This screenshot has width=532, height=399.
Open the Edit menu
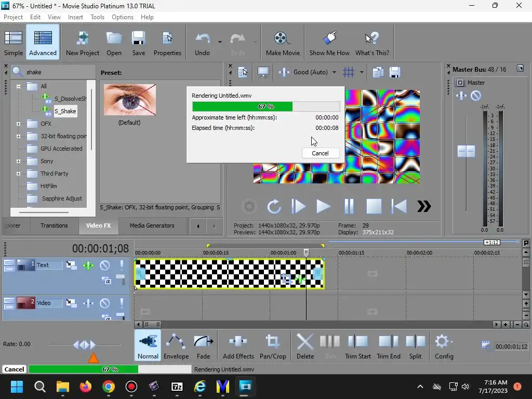coord(35,17)
